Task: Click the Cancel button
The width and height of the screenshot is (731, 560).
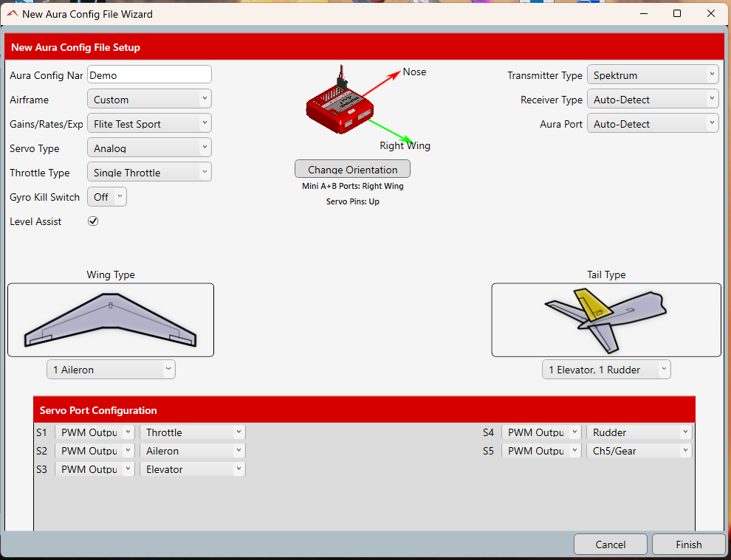Action: pos(611,545)
